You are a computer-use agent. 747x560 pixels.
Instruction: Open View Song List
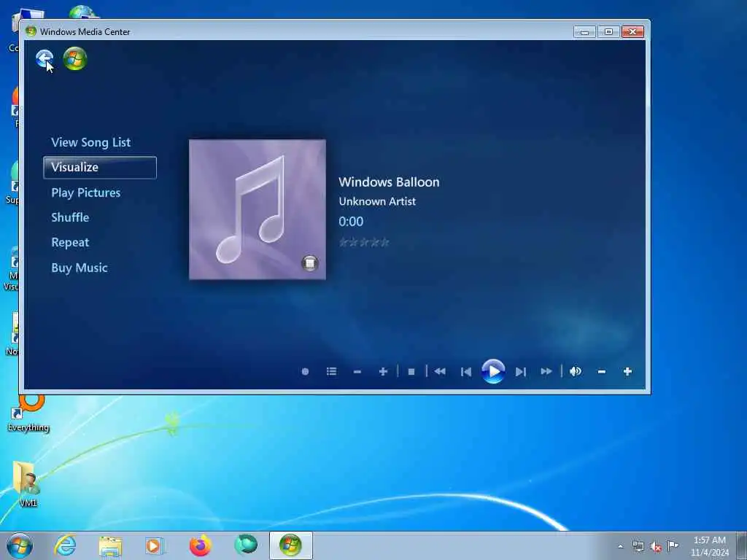[x=91, y=142]
